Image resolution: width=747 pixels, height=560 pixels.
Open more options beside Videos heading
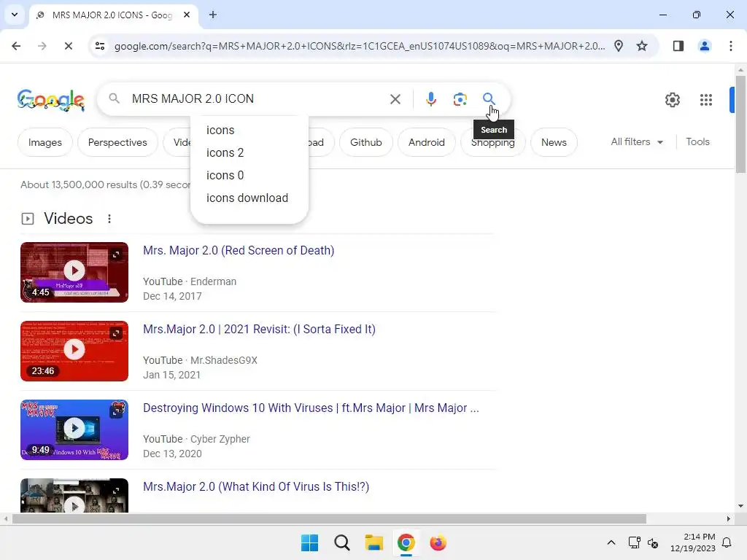tap(109, 219)
